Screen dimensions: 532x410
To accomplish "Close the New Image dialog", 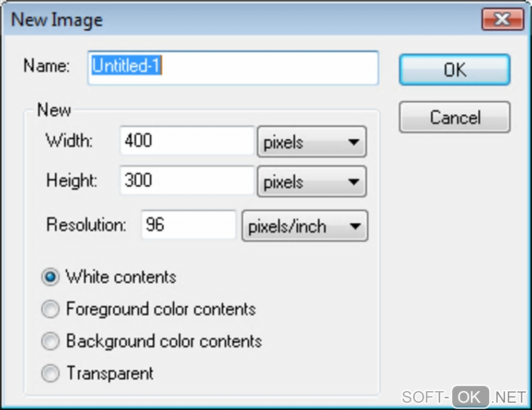I will pos(502,20).
